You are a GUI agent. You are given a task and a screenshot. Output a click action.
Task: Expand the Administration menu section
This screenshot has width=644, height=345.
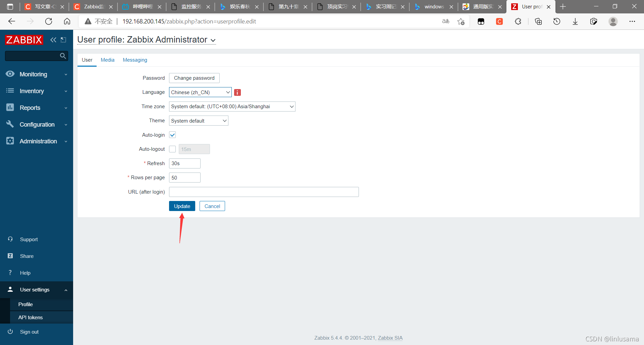[66, 141]
